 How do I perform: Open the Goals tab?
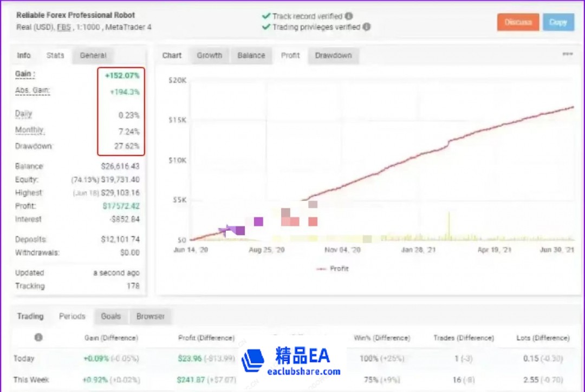click(110, 316)
